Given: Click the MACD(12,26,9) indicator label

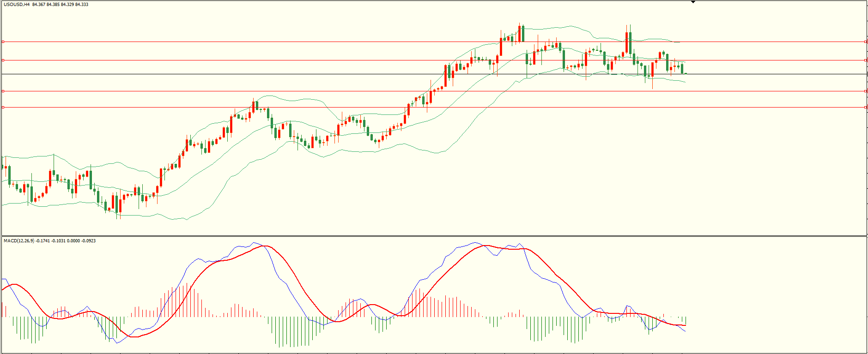Looking at the screenshot, I should coord(18,241).
